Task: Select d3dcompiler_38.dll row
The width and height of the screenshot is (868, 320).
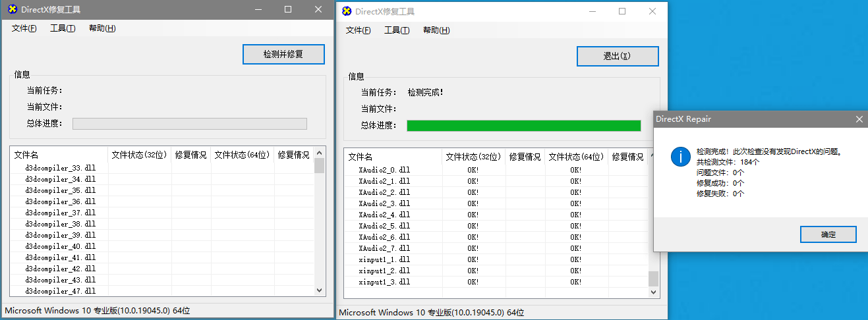Action: pos(162,224)
